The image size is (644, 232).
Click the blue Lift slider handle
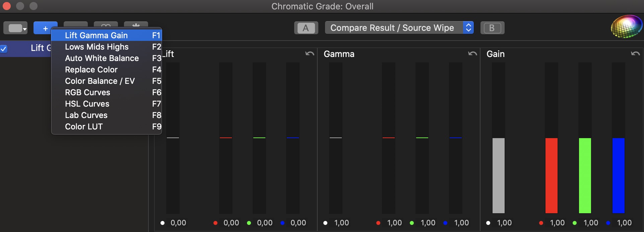coord(293,138)
